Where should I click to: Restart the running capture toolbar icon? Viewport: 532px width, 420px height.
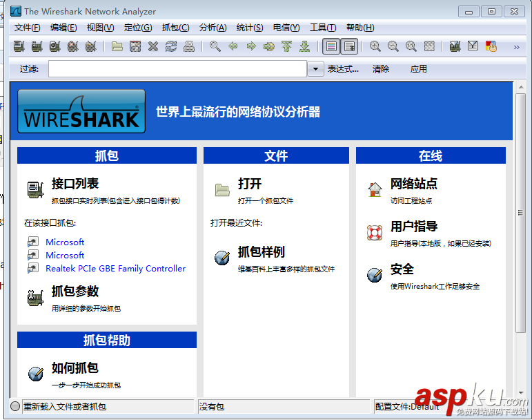click(91, 46)
